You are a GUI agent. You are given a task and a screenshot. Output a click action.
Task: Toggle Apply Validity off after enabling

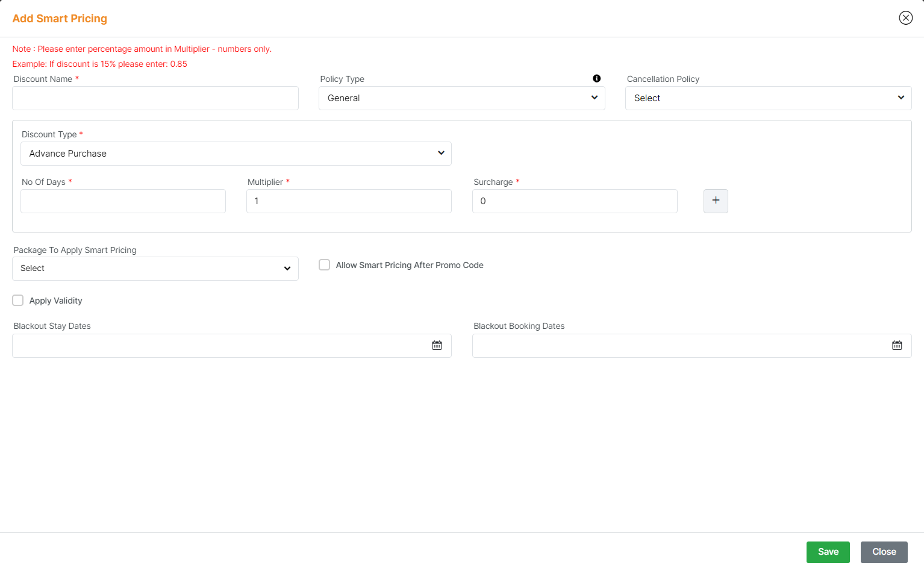(17, 300)
